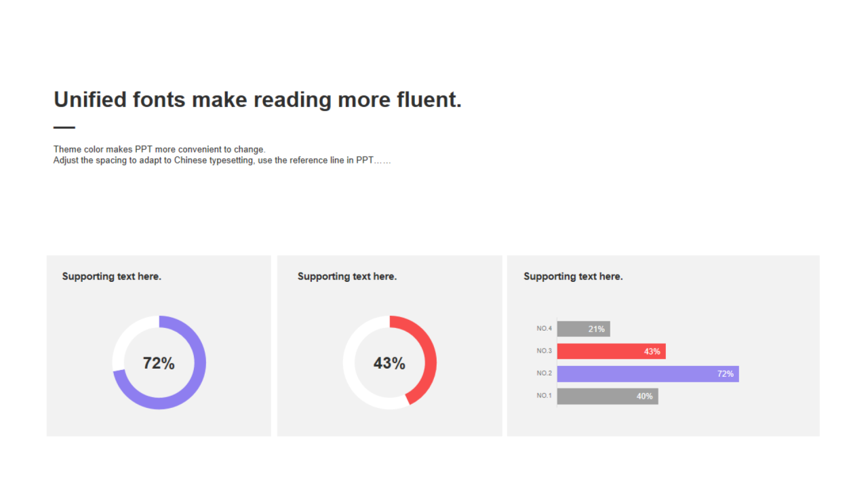Select Supporting text heading in middle card
868x488 pixels.
tap(347, 277)
